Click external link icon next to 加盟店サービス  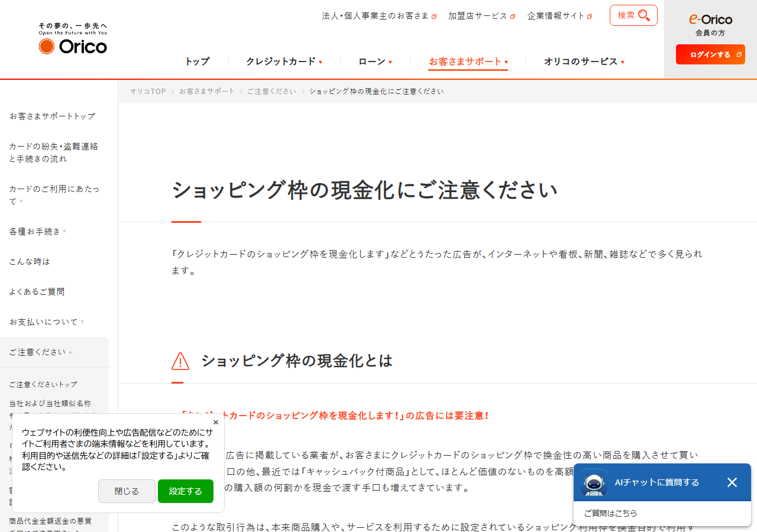(513, 17)
